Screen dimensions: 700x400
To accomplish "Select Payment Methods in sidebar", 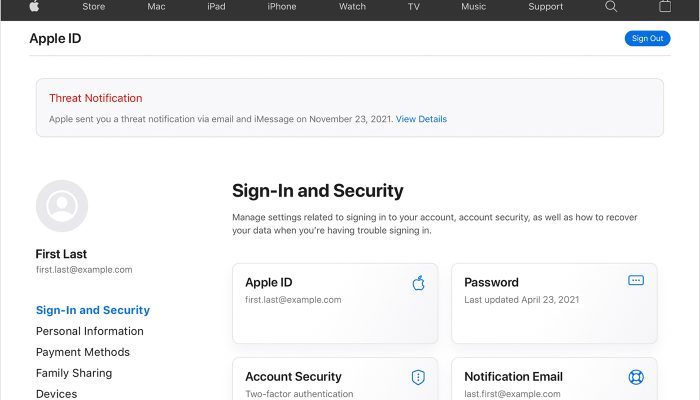I will click(83, 352).
